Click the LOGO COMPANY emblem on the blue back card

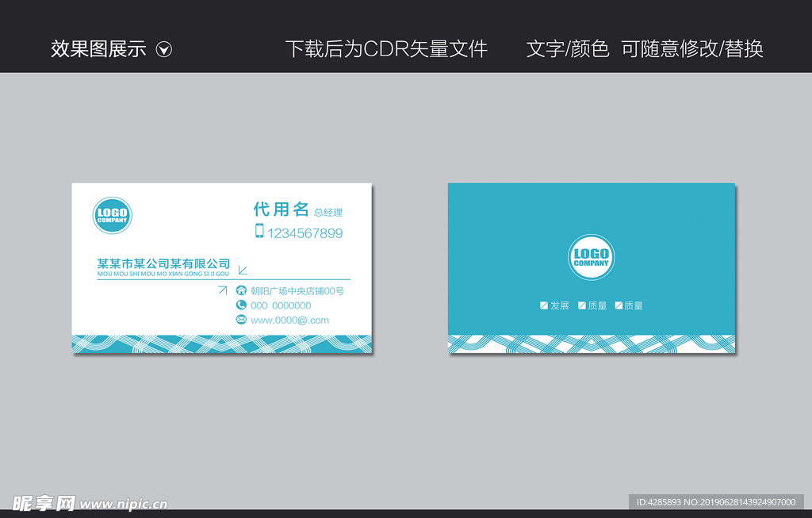pyautogui.click(x=592, y=257)
